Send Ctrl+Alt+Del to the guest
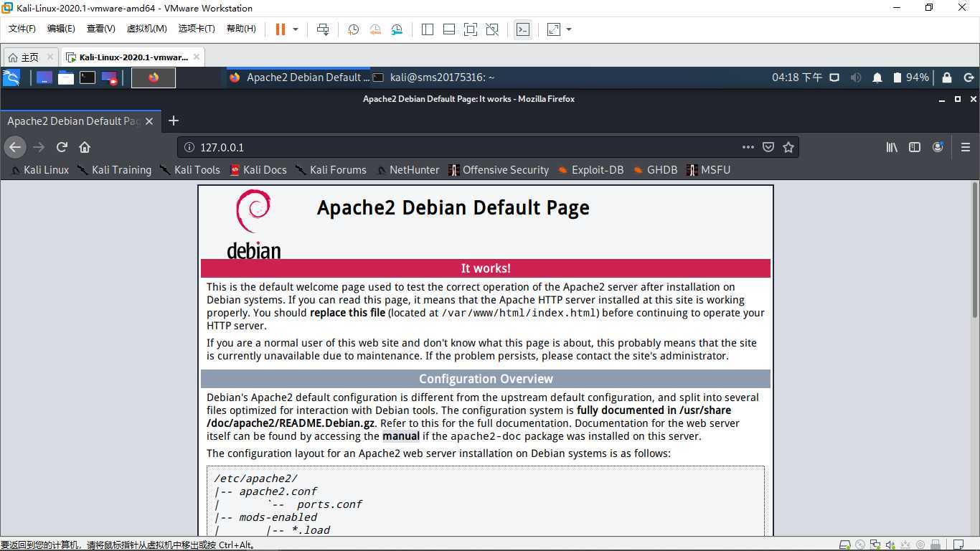This screenshot has height=551, width=980. (x=323, y=29)
